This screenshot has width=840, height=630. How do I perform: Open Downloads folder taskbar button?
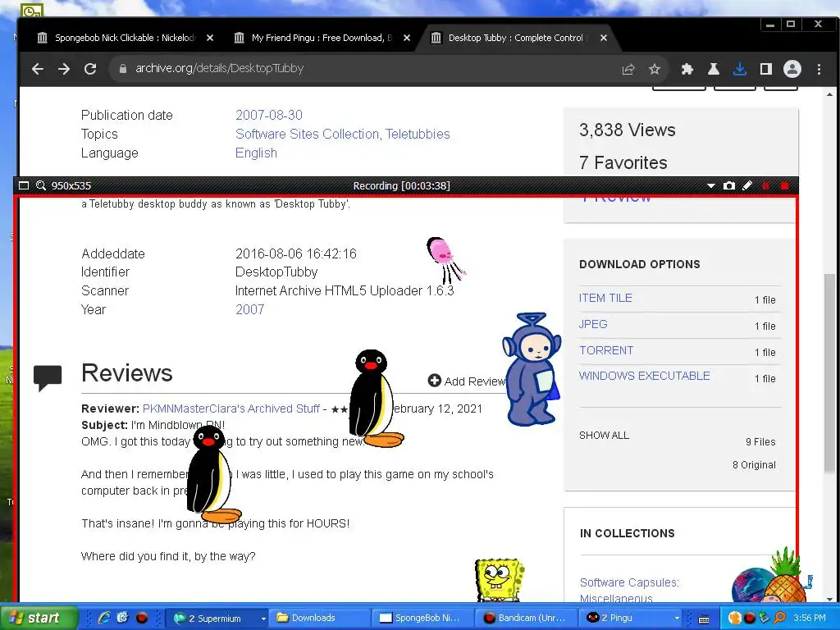point(319,619)
